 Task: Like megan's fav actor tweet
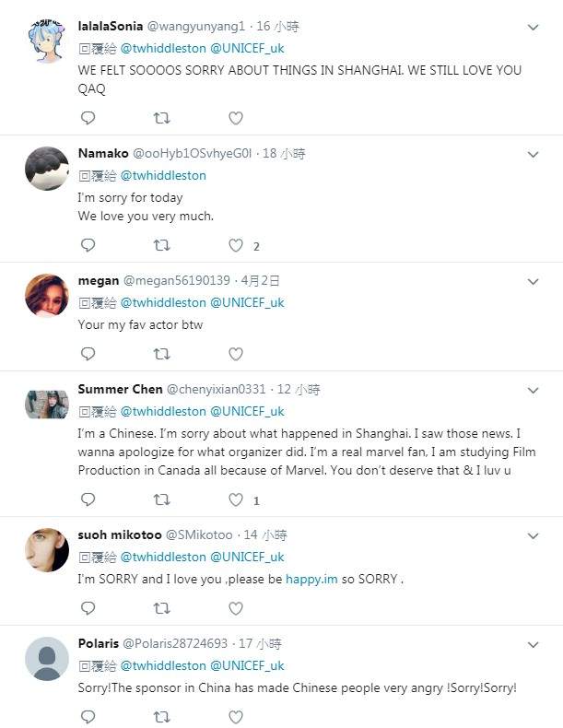pyautogui.click(x=236, y=353)
